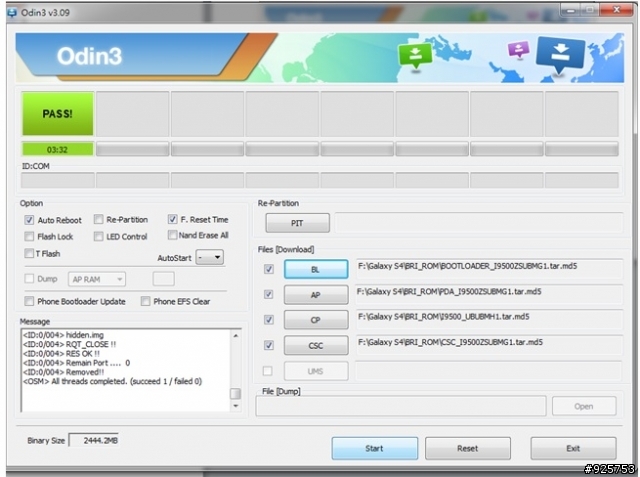The height and width of the screenshot is (477, 640).
Task: Click the 'RQT_CLOSE !!' log line
Action: click(69, 344)
